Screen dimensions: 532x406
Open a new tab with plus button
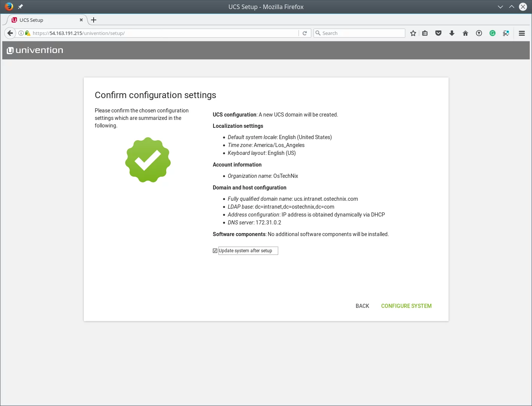click(x=94, y=20)
